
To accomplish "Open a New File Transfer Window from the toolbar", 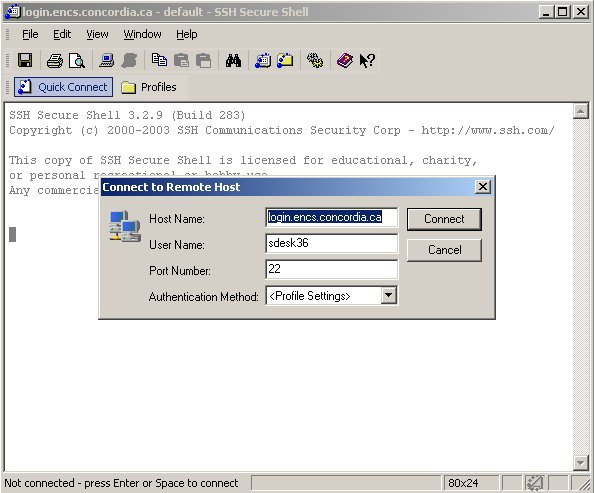I will click(x=285, y=60).
